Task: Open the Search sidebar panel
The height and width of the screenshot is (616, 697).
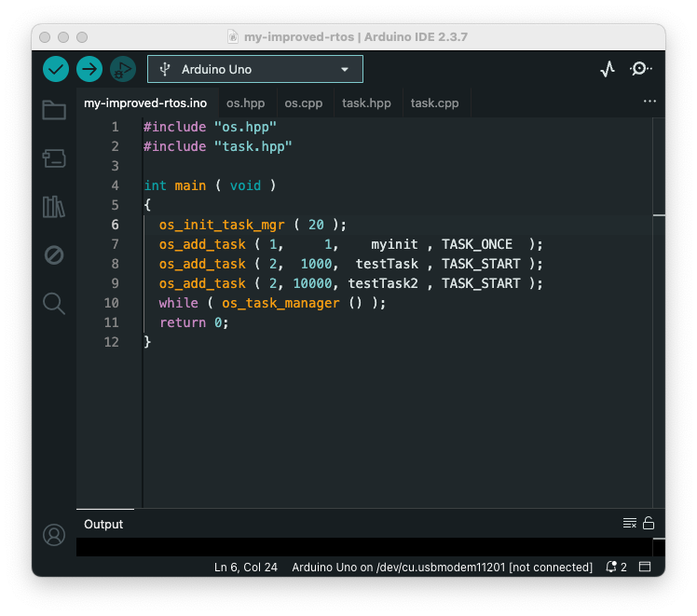Action: point(54,304)
